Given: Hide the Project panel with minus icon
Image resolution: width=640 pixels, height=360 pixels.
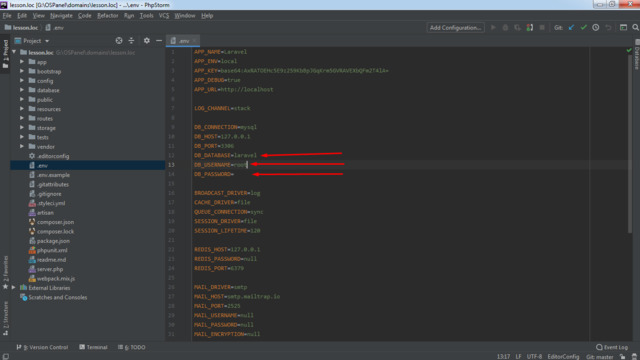Looking at the screenshot, I should coord(159,41).
